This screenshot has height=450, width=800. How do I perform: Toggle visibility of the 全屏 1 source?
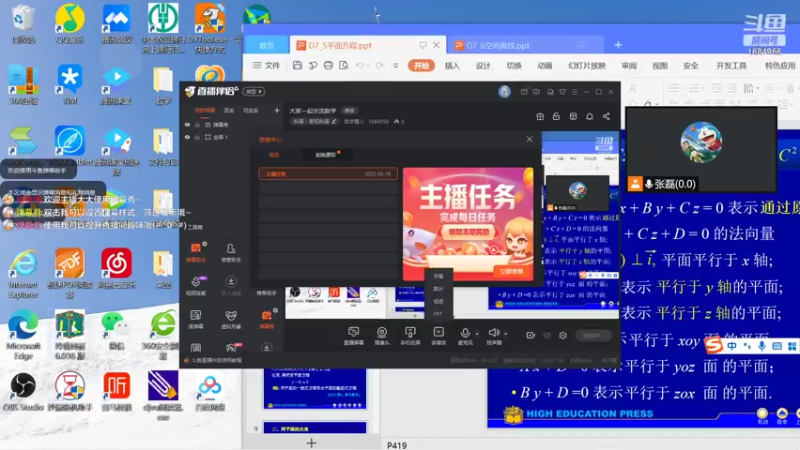point(187,137)
